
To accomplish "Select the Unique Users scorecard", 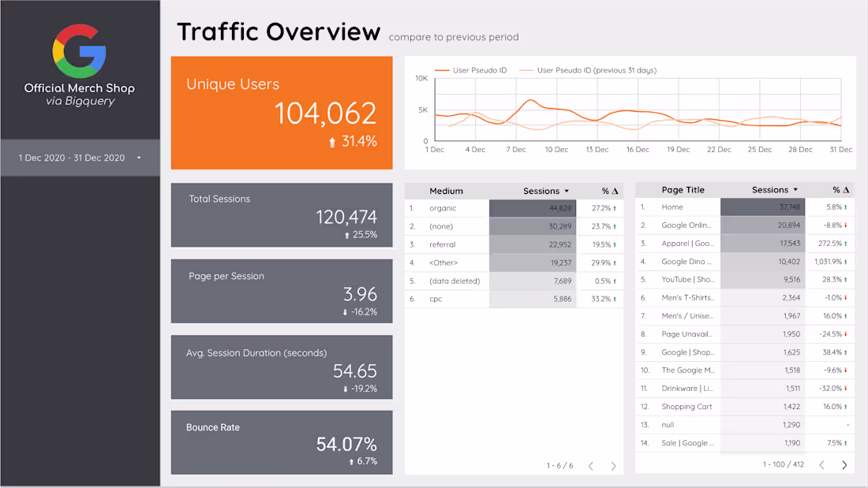I will [x=282, y=112].
